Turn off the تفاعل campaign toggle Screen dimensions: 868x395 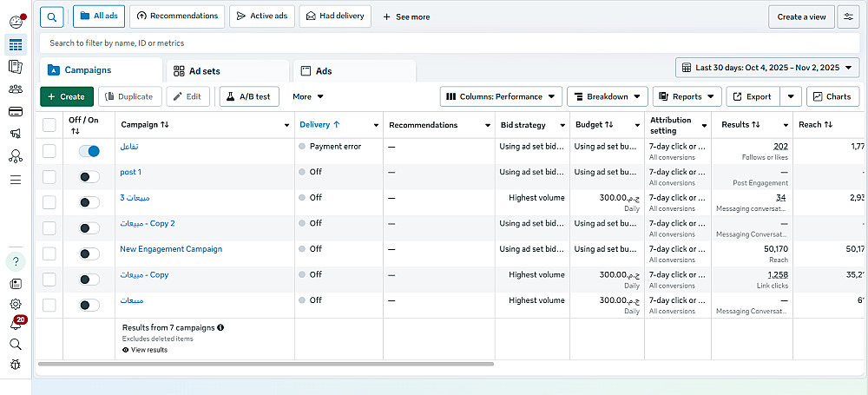point(89,151)
